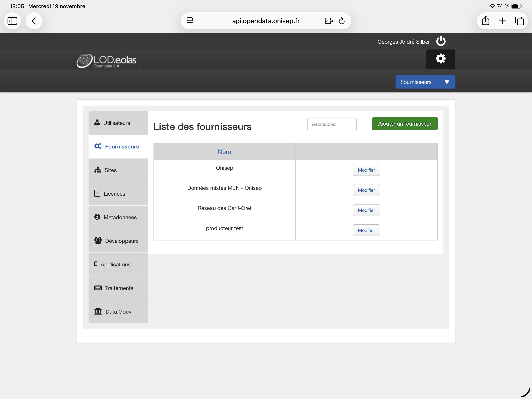Viewport: 532px width, 399px height.
Task: Open the Safari share icon
Action: (x=485, y=21)
